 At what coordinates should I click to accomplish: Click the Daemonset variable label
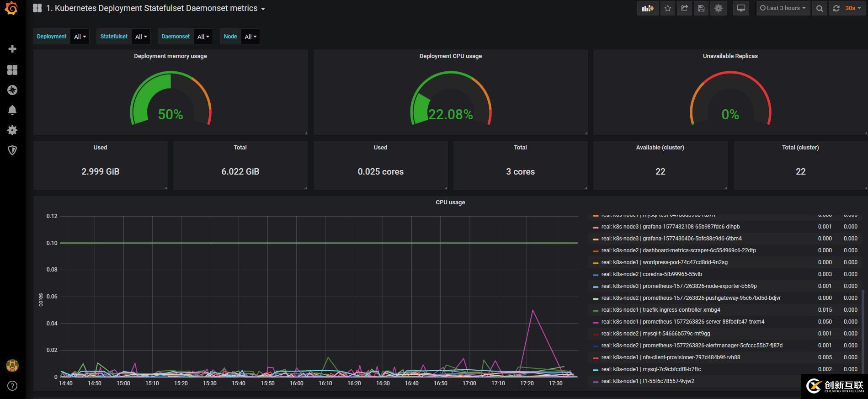coord(176,37)
